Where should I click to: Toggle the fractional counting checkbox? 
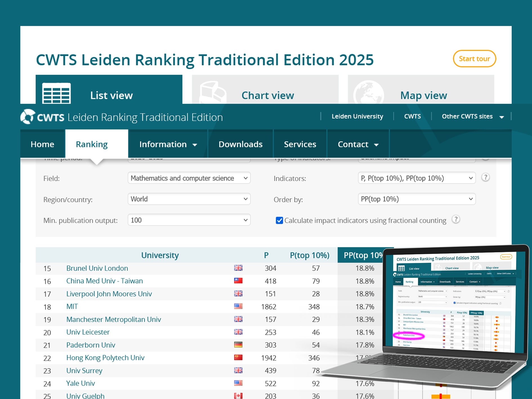pos(279,220)
